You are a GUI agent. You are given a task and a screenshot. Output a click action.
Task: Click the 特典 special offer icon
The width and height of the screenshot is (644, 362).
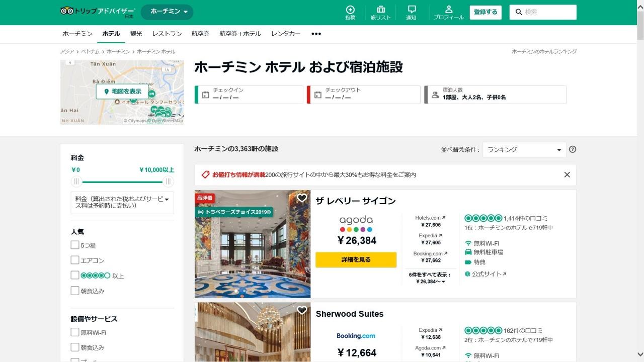point(468,262)
